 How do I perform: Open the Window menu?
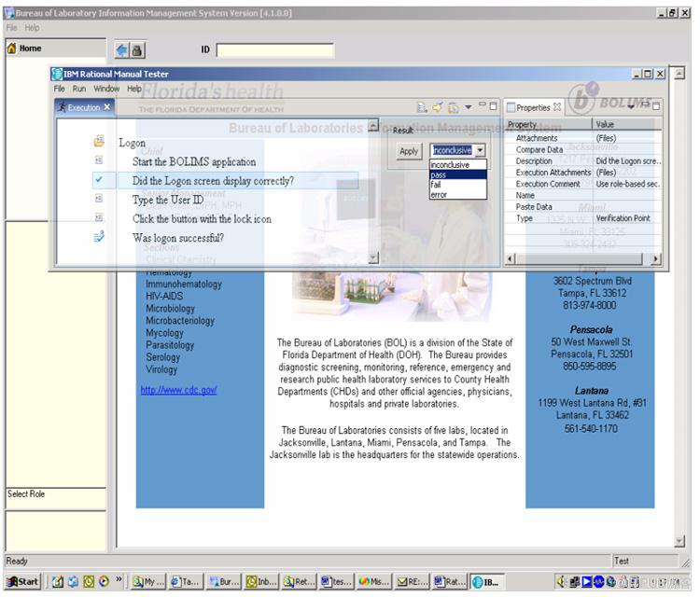pos(106,89)
